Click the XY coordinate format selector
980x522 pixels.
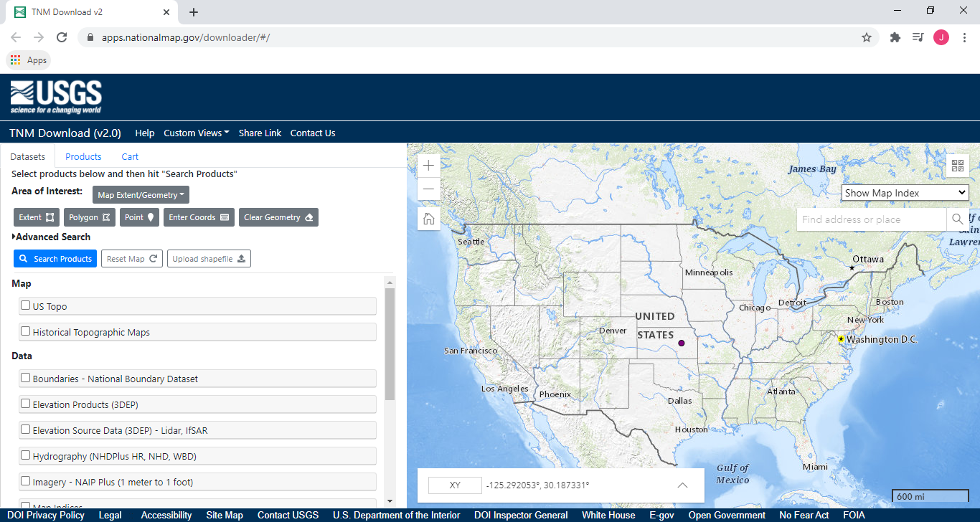coord(455,485)
